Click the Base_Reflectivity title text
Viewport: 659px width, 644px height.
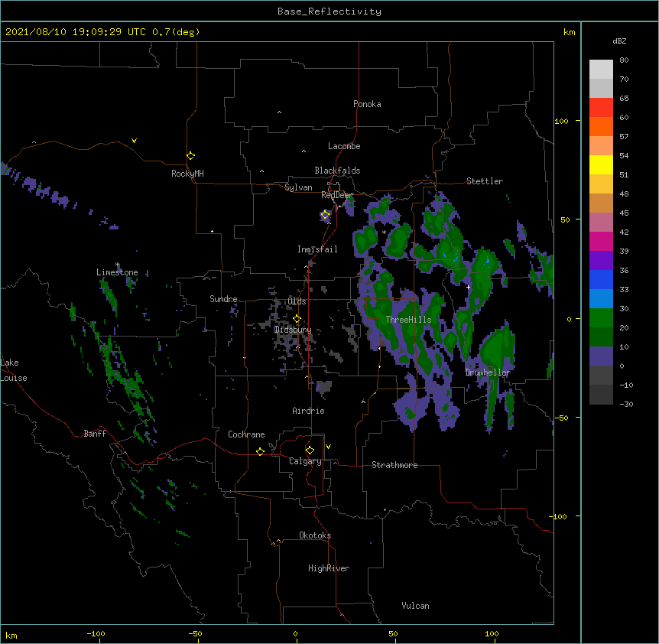click(329, 11)
